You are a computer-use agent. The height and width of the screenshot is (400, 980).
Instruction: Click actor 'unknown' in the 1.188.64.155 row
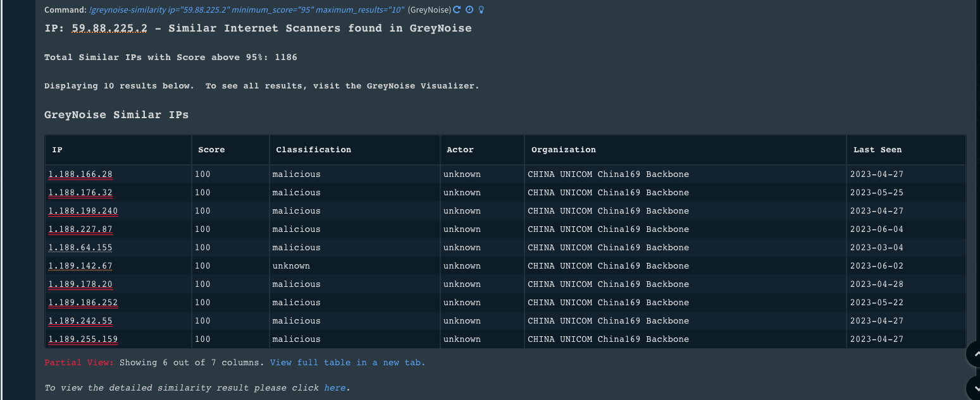[x=462, y=248]
